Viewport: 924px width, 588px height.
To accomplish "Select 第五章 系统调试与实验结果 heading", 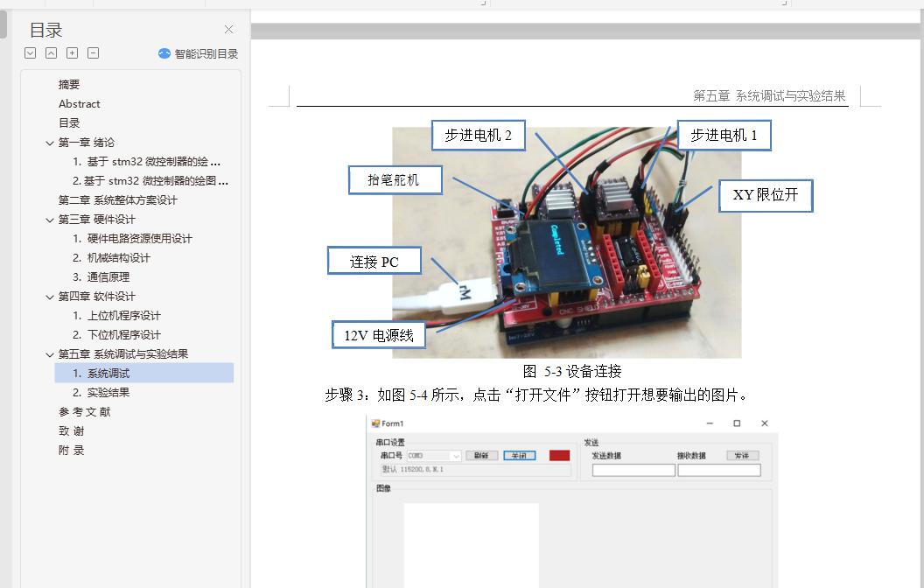I will pos(123,354).
